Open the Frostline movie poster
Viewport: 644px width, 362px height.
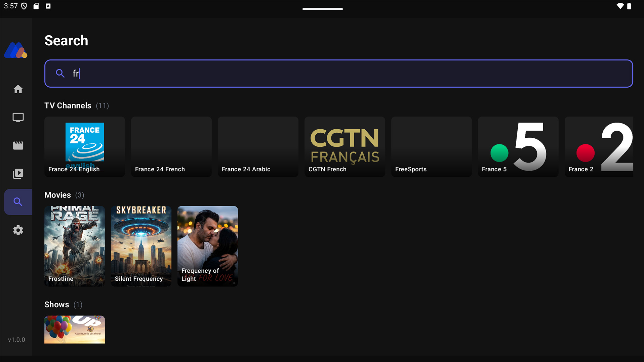tap(74, 246)
